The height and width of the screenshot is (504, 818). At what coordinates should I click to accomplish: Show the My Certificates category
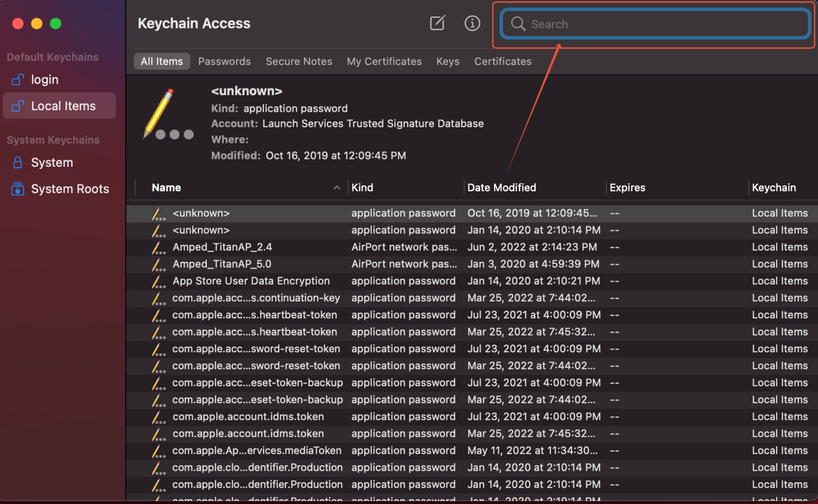pos(384,61)
